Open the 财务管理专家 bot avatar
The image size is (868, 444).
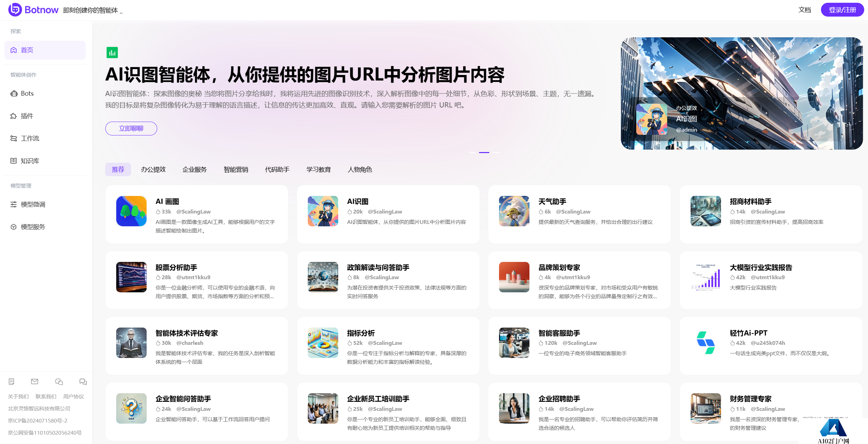[x=706, y=408]
